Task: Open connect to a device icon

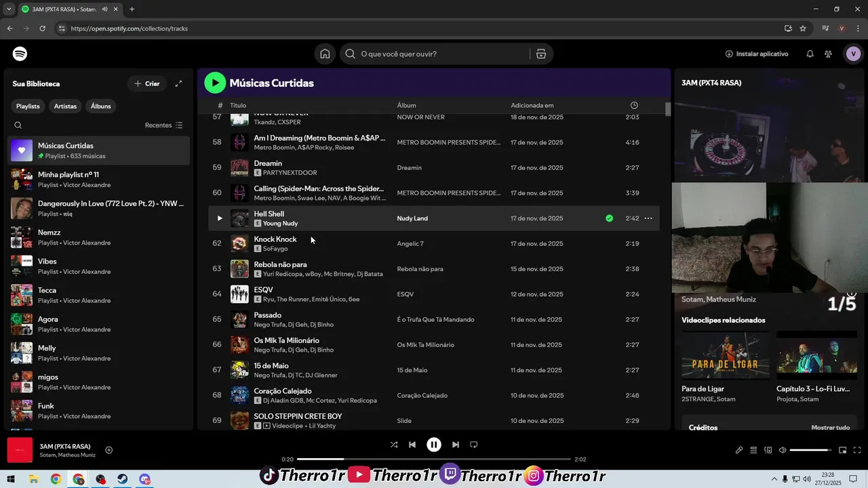Action: tap(768, 450)
